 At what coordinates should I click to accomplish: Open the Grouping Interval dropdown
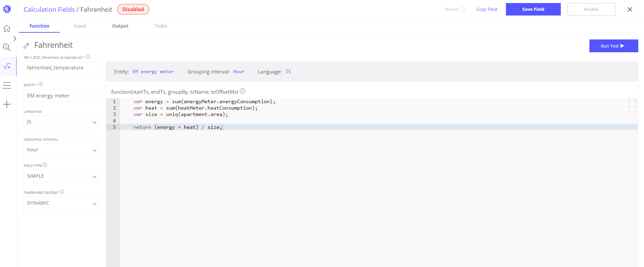61,150
